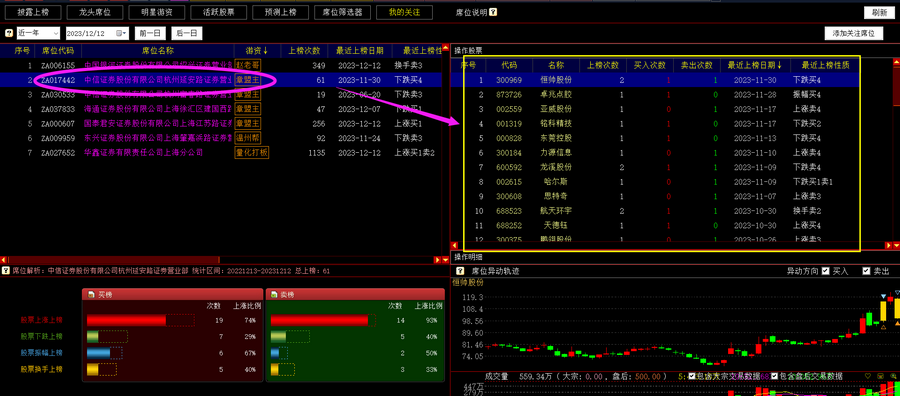Click the envelope icon in the volume chart
Viewport: 900px width, 396px height.
[881, 376]
